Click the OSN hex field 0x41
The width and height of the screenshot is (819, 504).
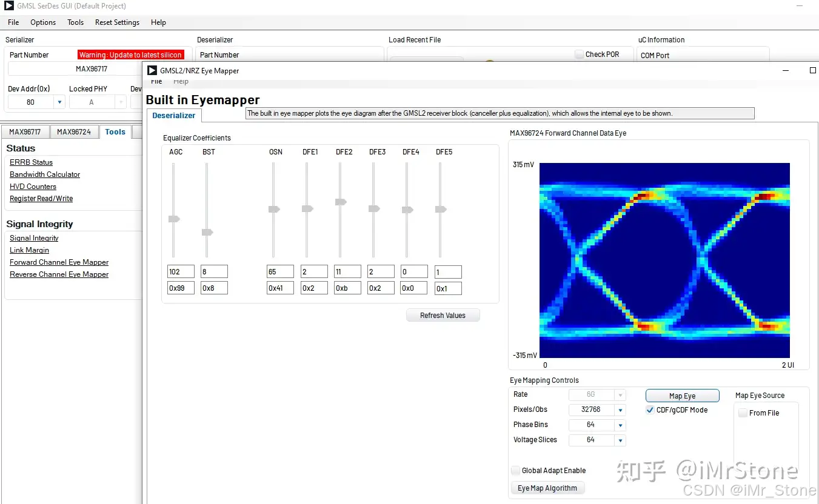tap(281, 288)
